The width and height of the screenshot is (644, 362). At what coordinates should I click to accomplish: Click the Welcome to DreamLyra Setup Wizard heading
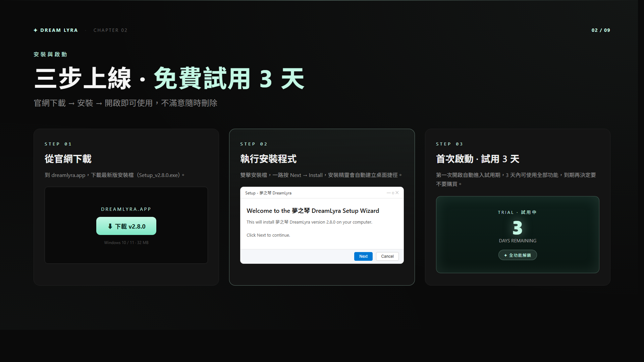coord(313,211)
